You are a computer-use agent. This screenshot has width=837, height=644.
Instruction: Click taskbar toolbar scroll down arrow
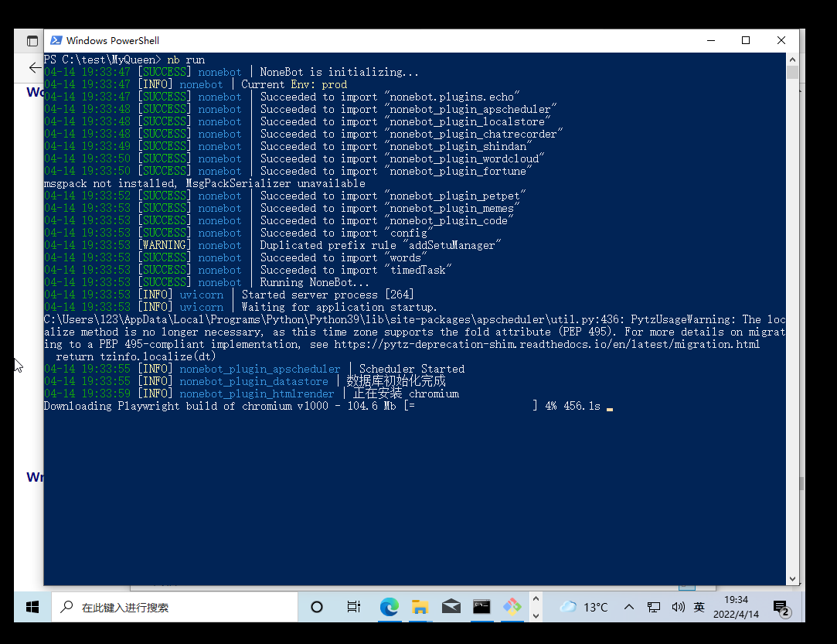point(536,615)
